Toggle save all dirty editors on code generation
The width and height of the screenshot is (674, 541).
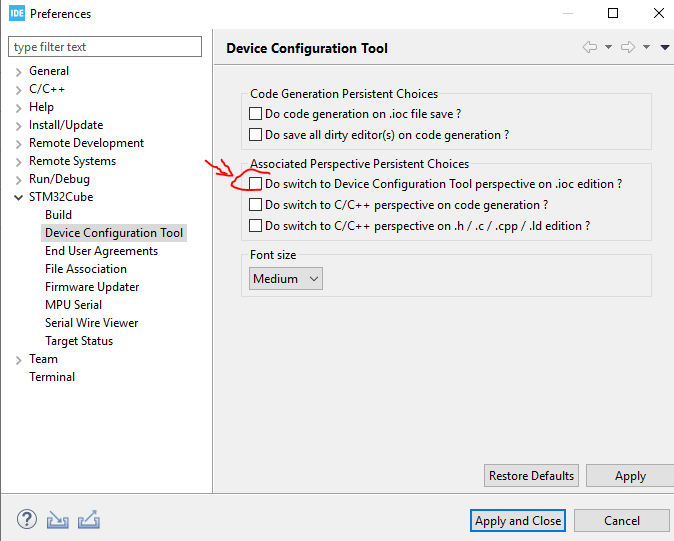tap(255, 135)
